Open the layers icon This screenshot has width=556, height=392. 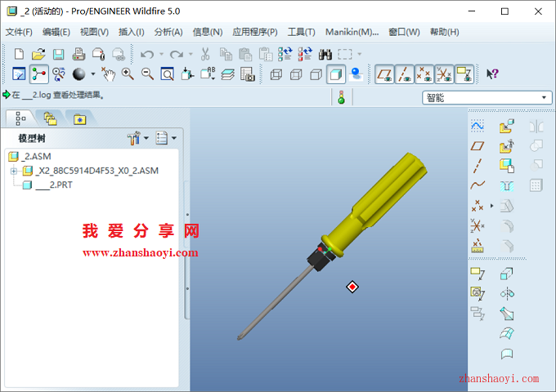[x=227, y=74]
